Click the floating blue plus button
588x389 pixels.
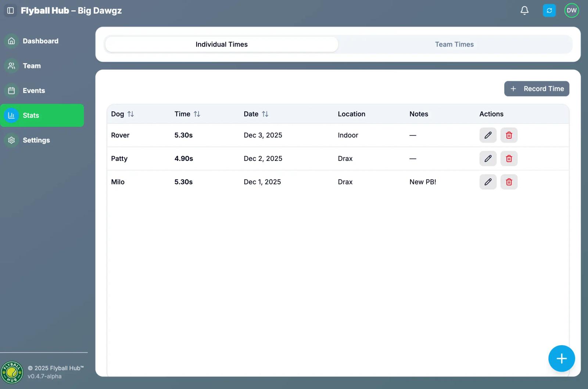tap(562, 359)
